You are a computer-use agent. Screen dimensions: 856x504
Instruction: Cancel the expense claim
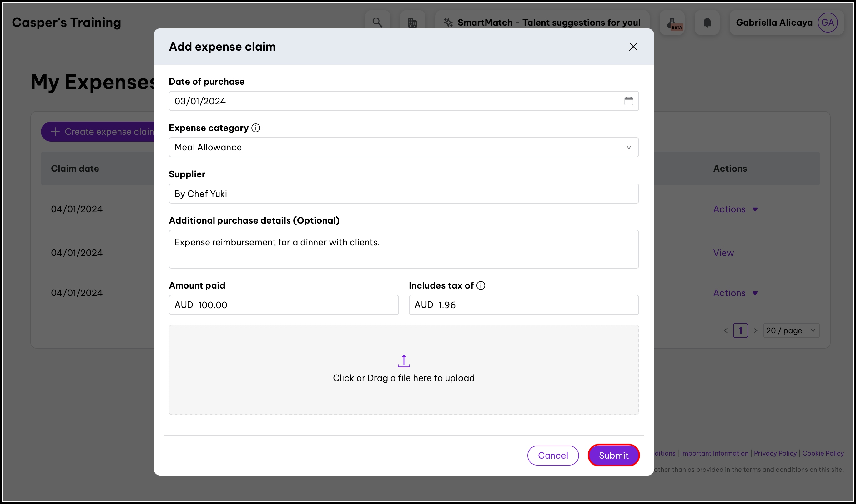coord(553,456)
